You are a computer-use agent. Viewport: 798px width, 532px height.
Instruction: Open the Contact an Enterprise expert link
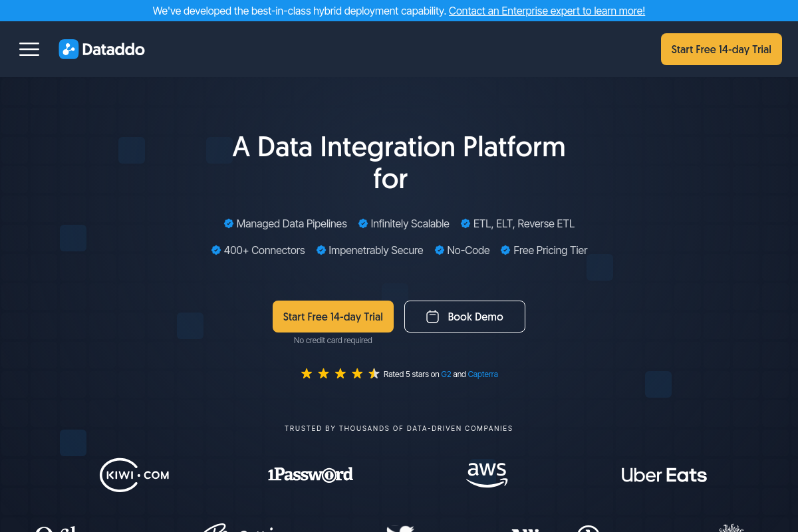click(x=547, y=11)
